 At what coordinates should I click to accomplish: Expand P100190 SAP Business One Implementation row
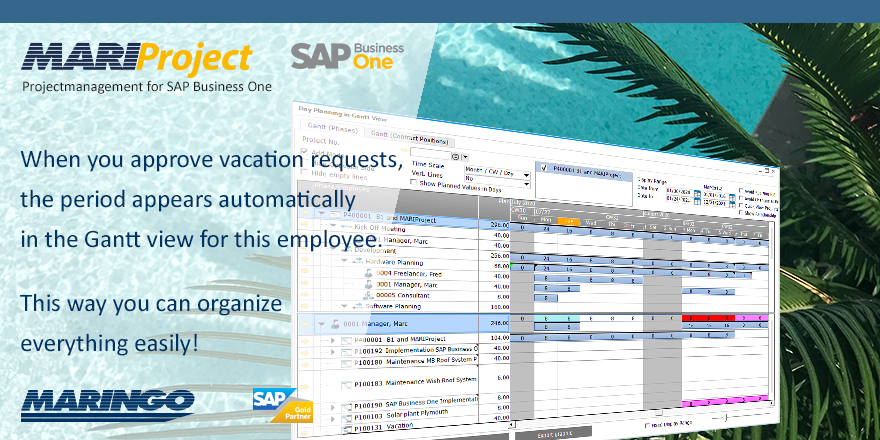[x=332, y=407]
